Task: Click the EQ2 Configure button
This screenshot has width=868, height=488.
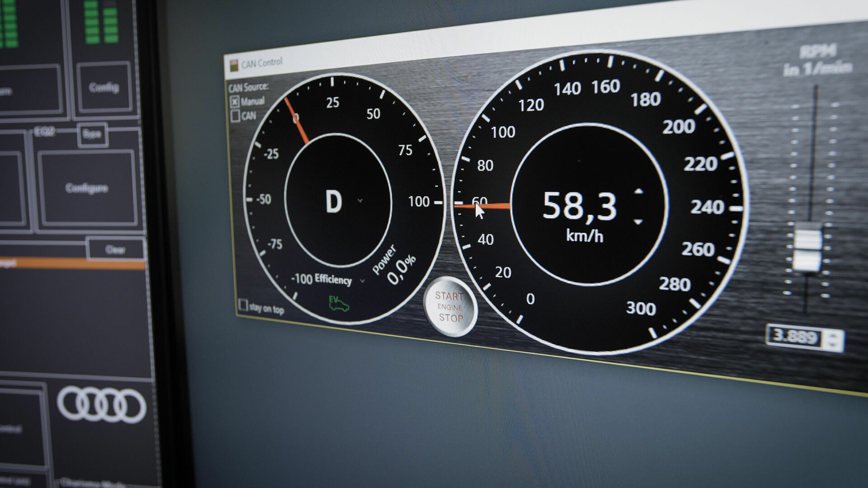Action: pos(87,188)
